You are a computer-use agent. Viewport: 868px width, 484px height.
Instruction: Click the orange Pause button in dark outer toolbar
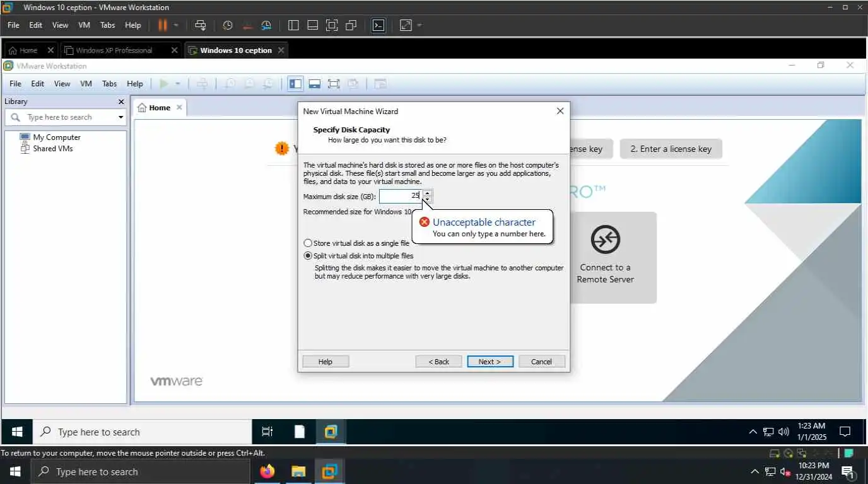[162, 25]
